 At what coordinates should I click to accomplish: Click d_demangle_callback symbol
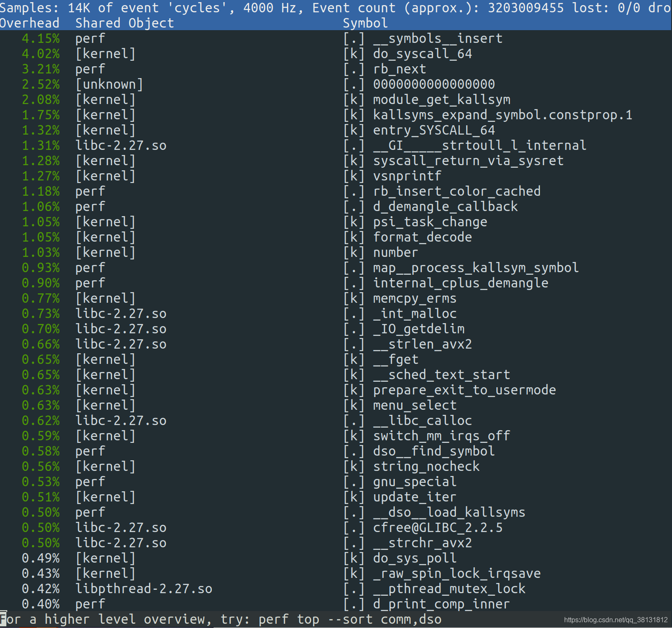point(445,206)
